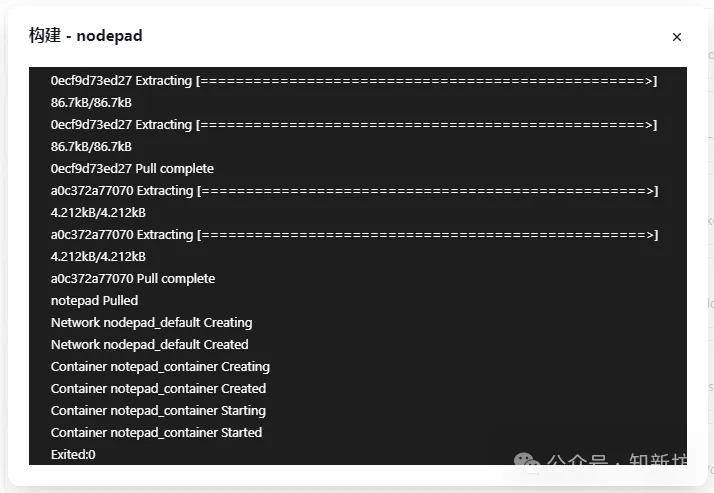Select a0c372a77070 Extracting bar just below 0ecf9d73ed27 Pull complete
Viewport: 714px width, 493px height.
pos(354,191)
